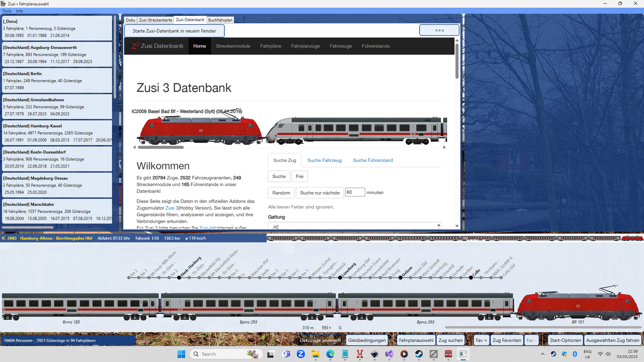
Task: Open the Führerstande navigation item
Action: (x=376, y=46)
